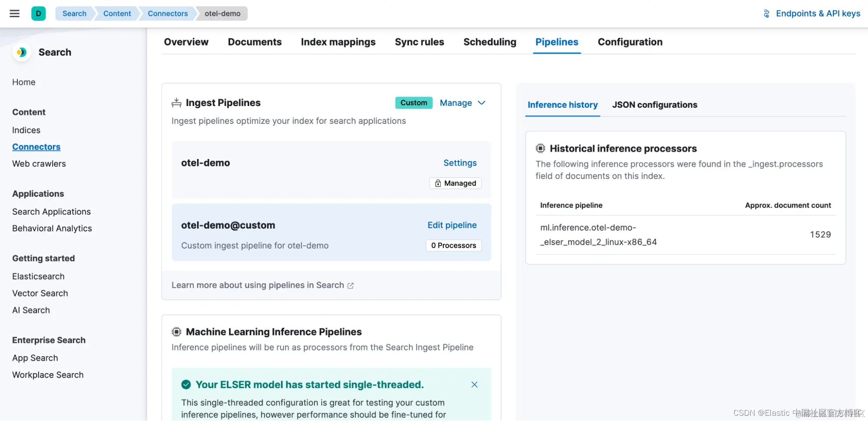The height and width of the screenshot is (421, 868).
Task: Open Vector Search from sidebar
Action: [40, 293]
